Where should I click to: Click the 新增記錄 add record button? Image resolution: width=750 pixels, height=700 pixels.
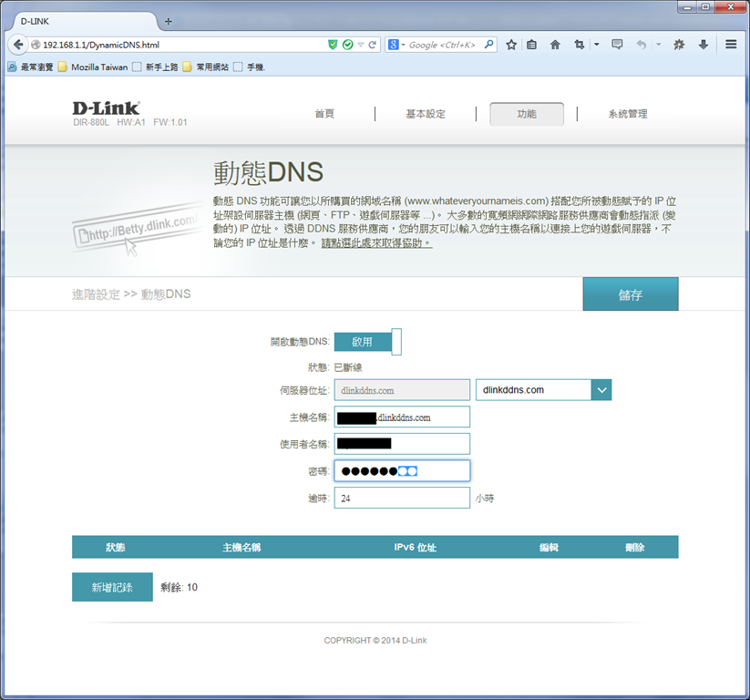[x=112, y=587]
